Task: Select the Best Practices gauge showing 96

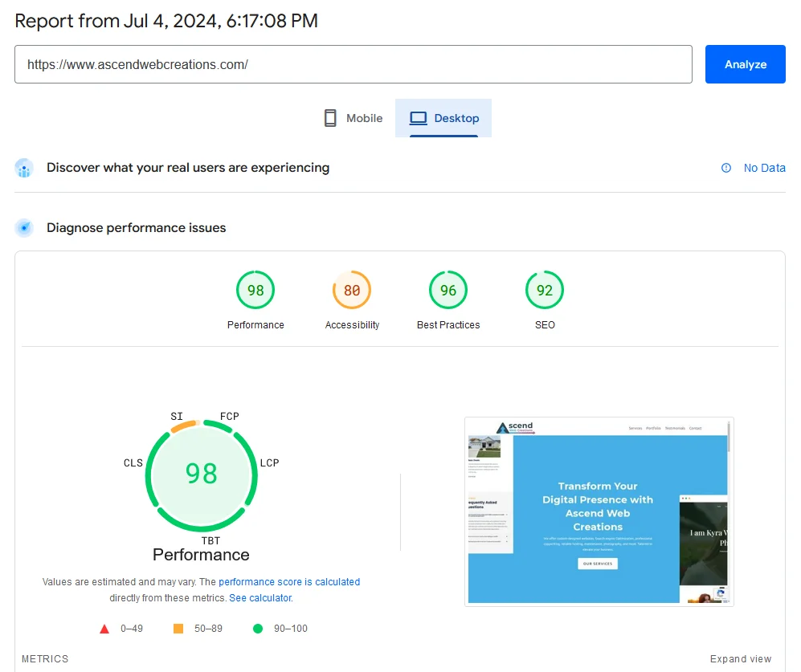Action: tap(447, 290)
